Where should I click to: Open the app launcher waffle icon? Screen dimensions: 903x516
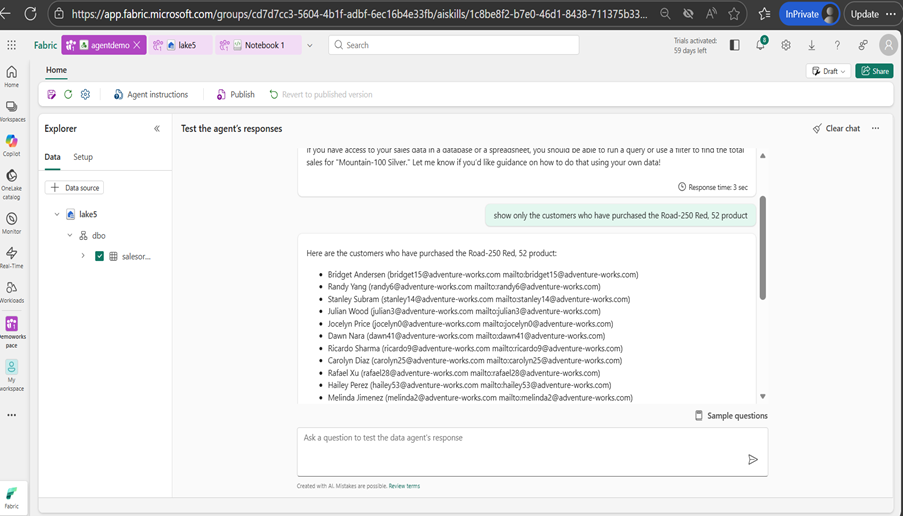coord(12,45)
